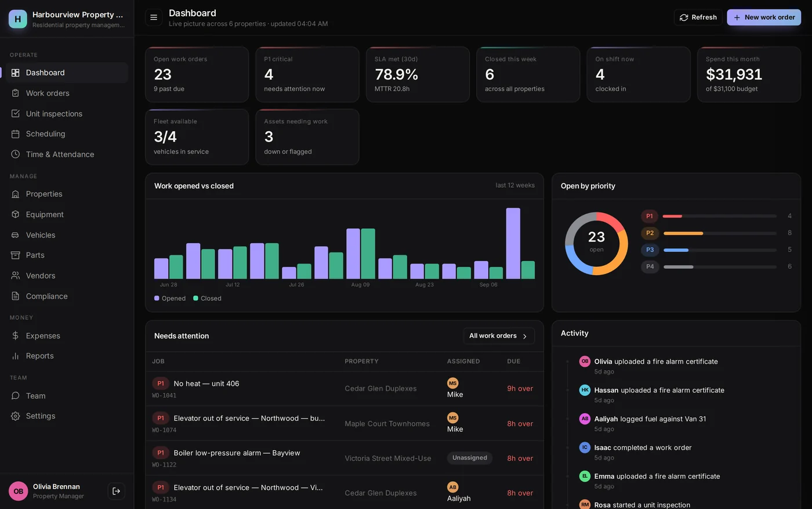
Task: Click the Time & Attendance clock icon
Action: coord(16,154)
